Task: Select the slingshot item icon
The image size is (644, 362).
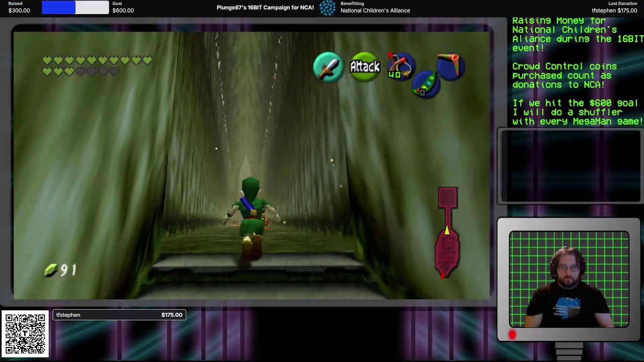Action: 401,65
